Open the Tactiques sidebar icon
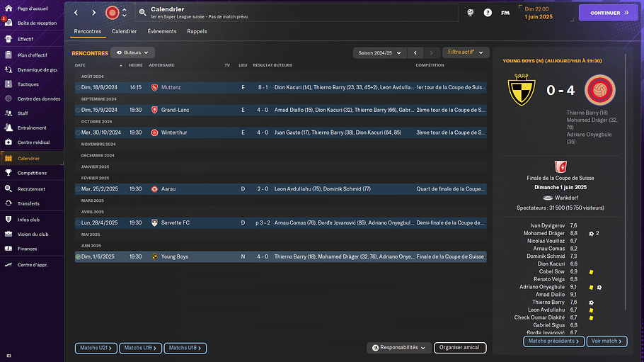Image resolution: width=644 pixels, height=362 pixels. [8, 84]
